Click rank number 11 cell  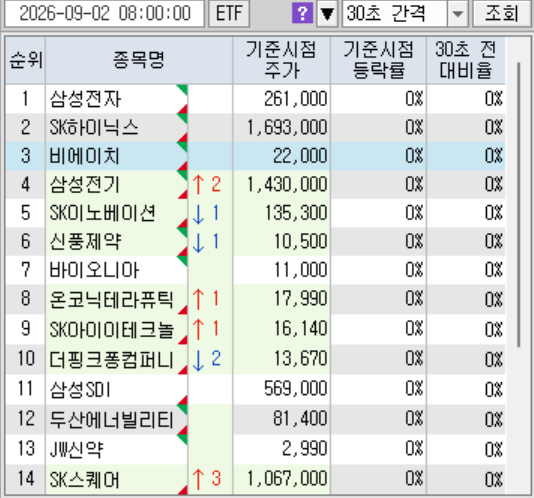pos(26,389)
